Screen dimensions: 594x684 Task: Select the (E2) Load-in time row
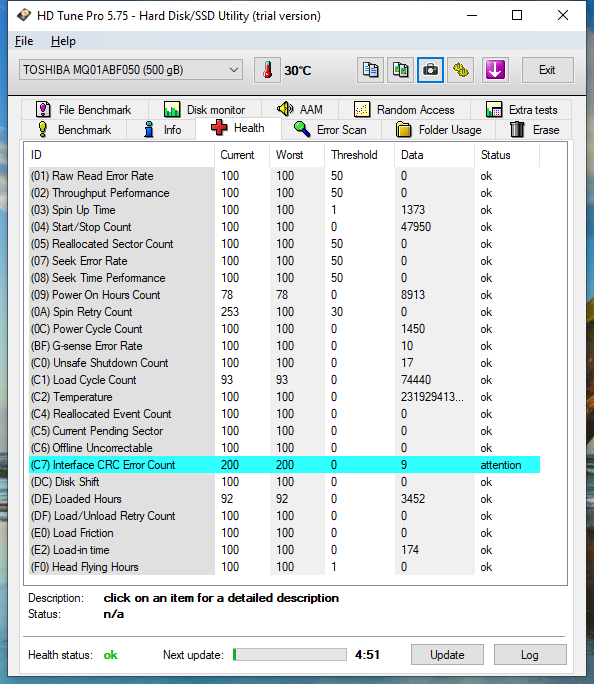[x=284, y=550]
